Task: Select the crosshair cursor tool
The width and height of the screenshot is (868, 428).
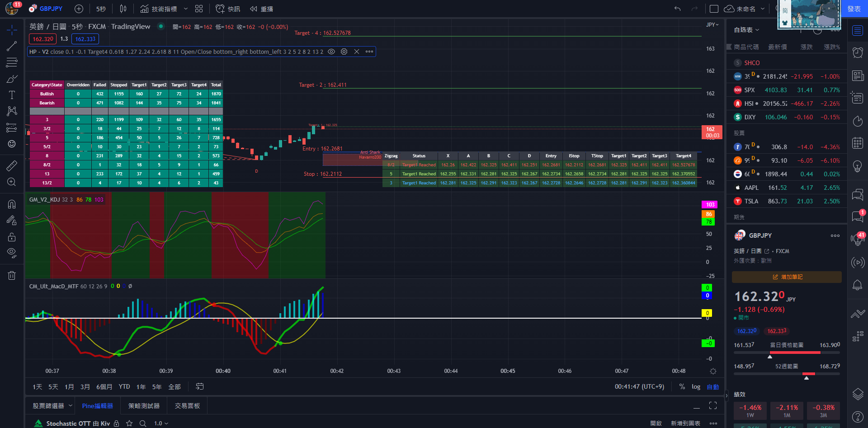Action: point(12,30)
